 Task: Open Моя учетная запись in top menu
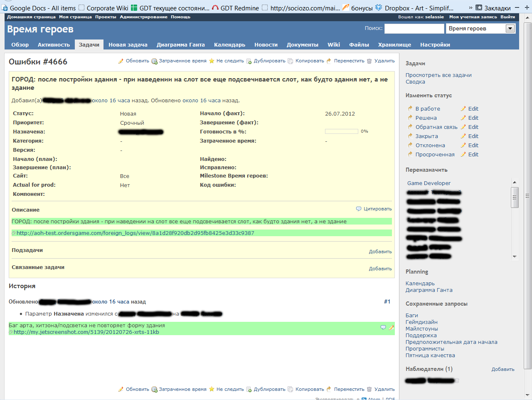point(473,17)
